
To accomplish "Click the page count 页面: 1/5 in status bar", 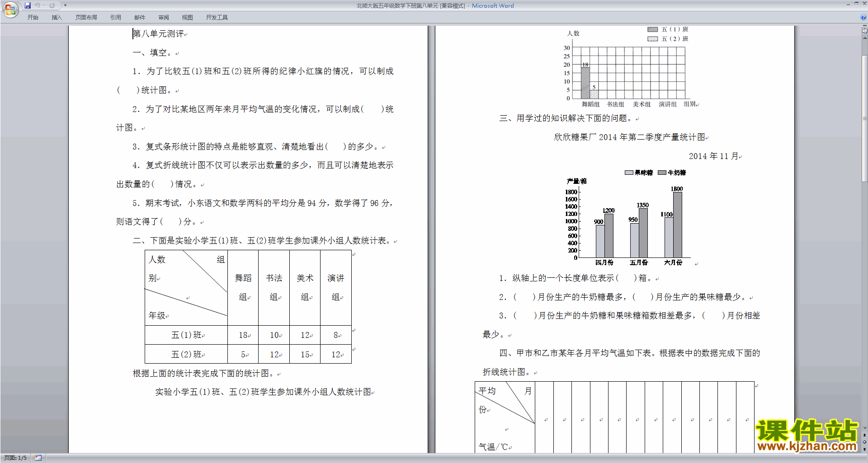I will pyautogui.click(x=15, y=458).
